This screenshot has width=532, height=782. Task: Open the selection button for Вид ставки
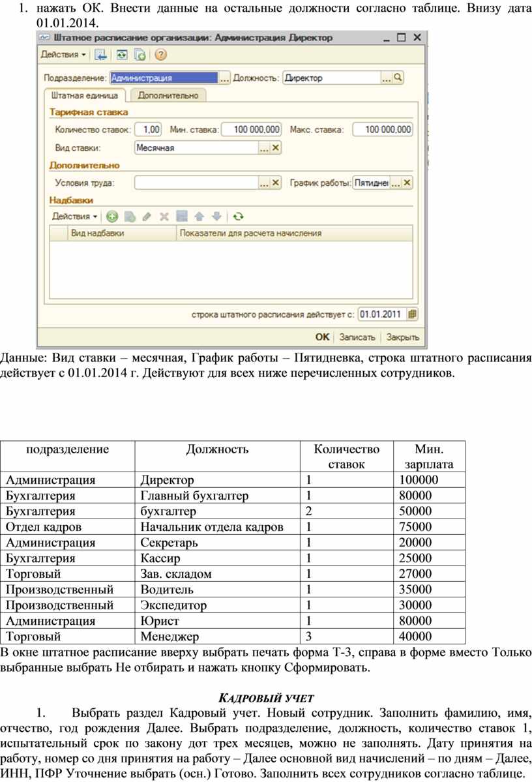click(x=264, y=148)
